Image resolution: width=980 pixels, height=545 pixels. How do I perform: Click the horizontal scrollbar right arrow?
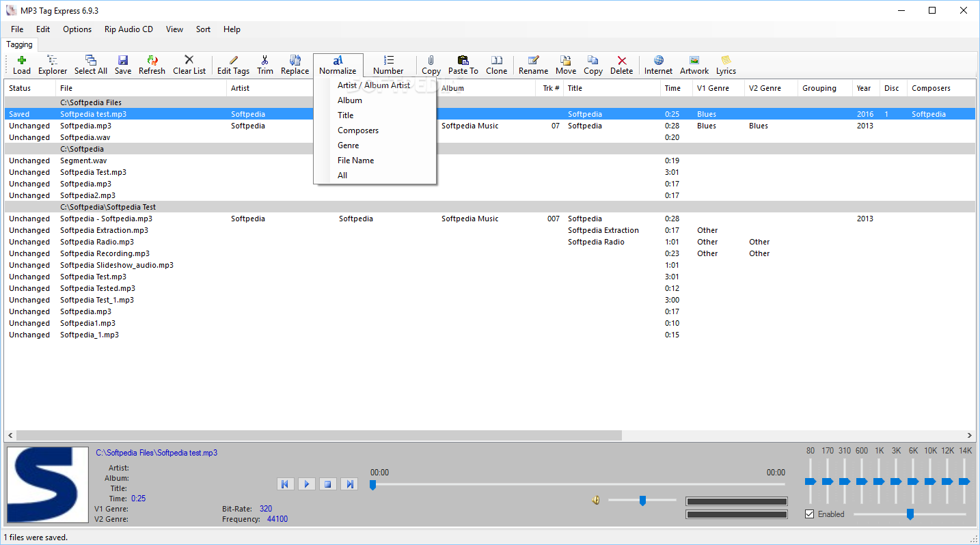tap(970, 435)
